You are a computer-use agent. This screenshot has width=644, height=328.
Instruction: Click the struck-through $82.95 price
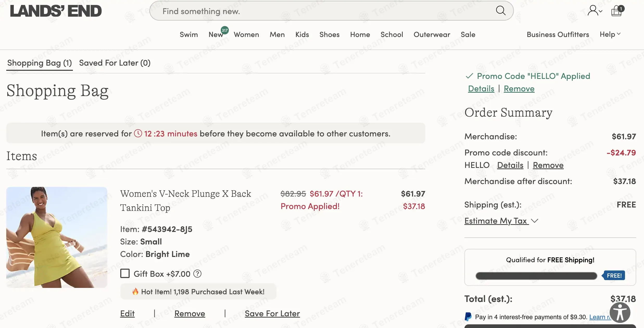pos(293,194)
